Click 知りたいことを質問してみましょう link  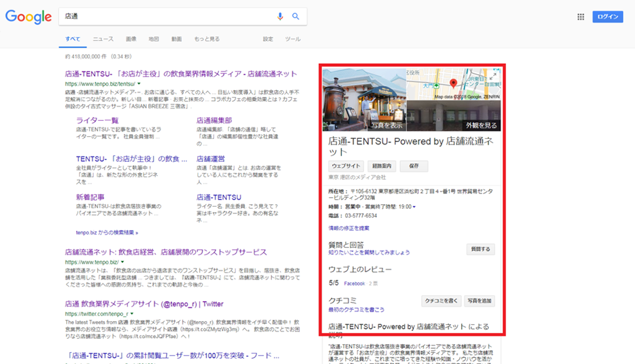(369, 252)
